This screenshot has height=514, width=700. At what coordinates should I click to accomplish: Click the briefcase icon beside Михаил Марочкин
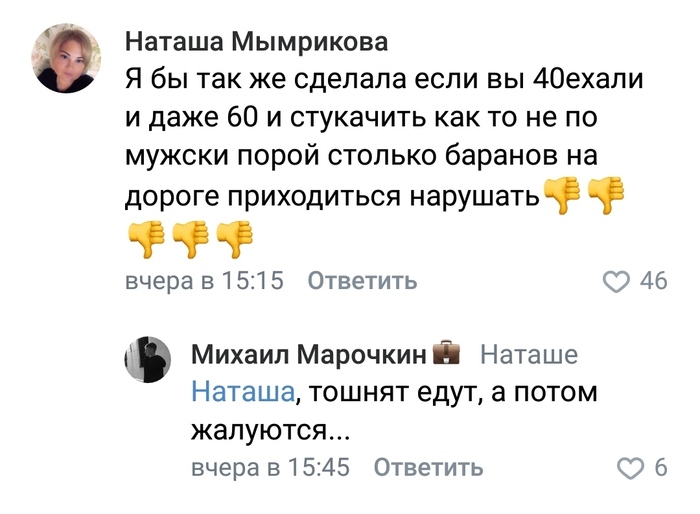point(446,353)
